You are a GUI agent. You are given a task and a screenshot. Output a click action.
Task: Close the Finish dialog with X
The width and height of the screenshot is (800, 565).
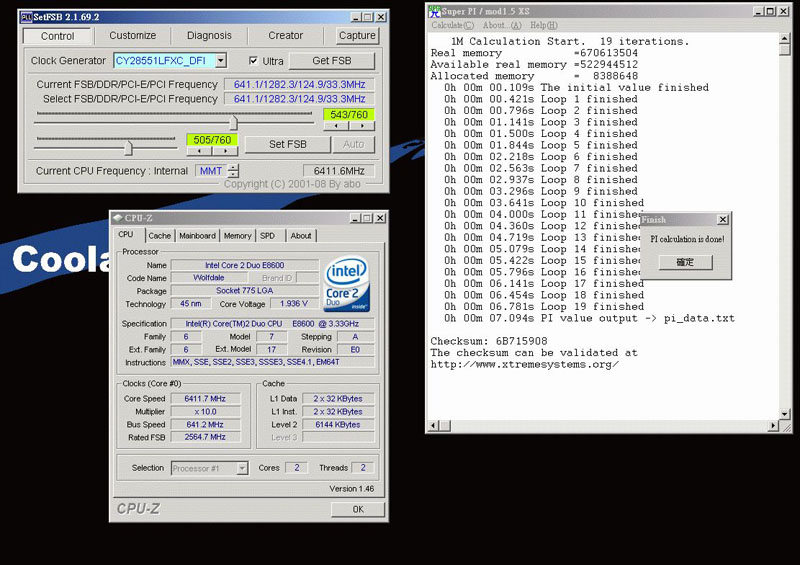(x=722, y=219)
